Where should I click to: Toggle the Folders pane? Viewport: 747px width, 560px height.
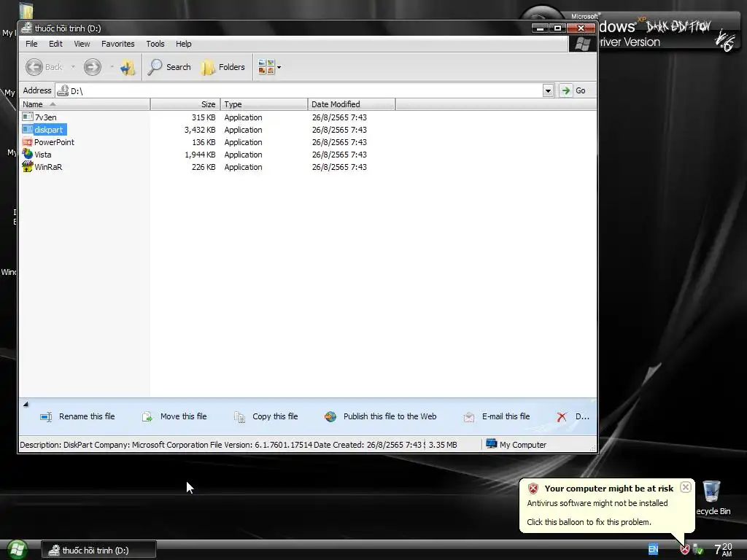pyautogui.click(x=223, y=67)
